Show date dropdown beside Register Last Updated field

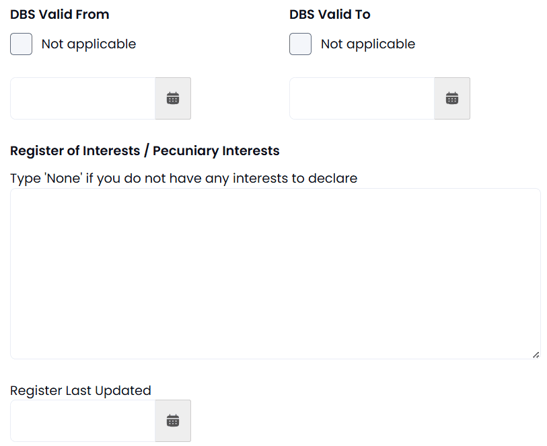point(173,421)
